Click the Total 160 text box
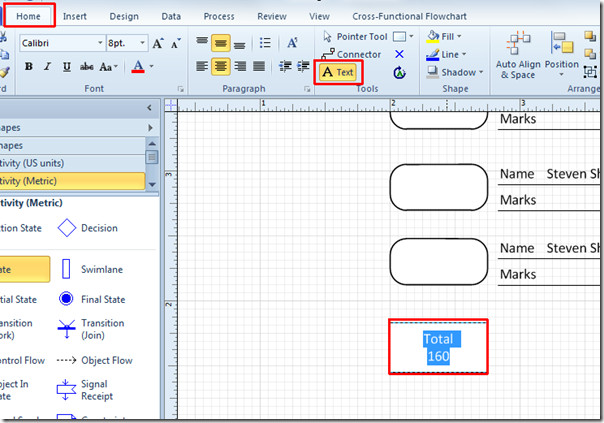 tap(438, 347)
